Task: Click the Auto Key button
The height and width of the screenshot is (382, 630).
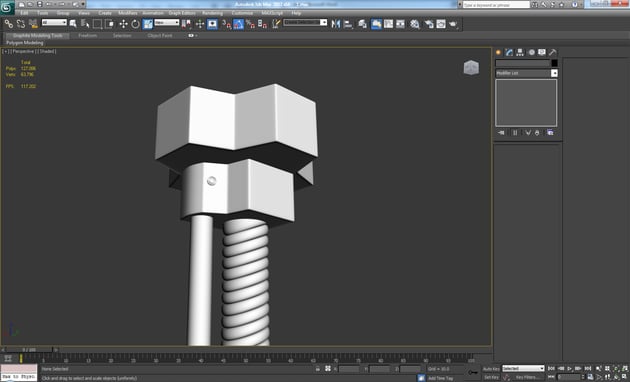Action: click(x=491, y=369)
